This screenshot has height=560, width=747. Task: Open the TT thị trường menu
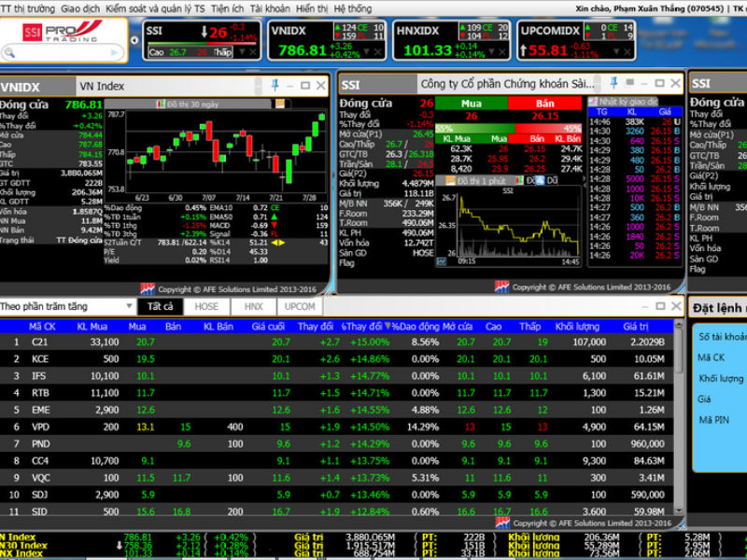pos(28,8)
